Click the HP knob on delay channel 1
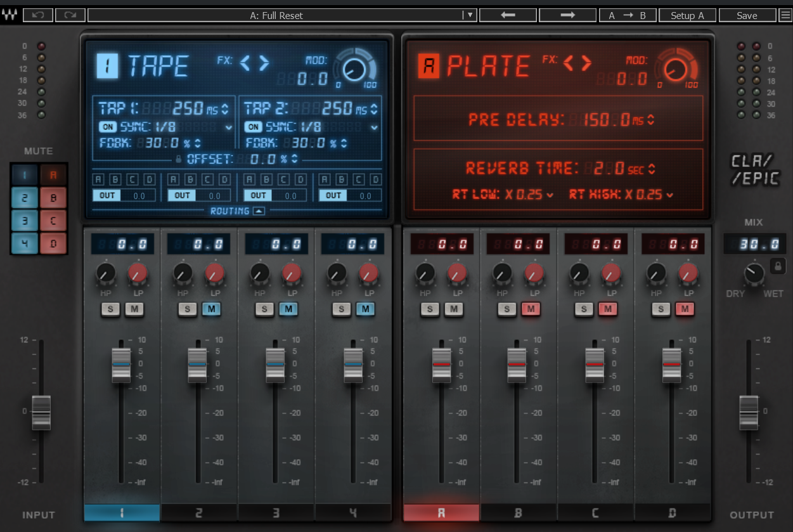793x532 pixels. [x=106, y=274]
